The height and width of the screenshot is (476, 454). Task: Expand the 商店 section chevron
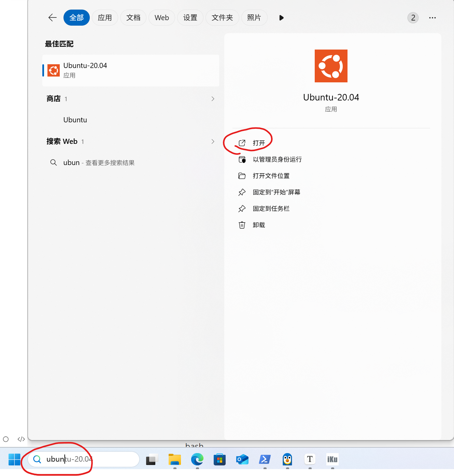[x=213, y=99]
